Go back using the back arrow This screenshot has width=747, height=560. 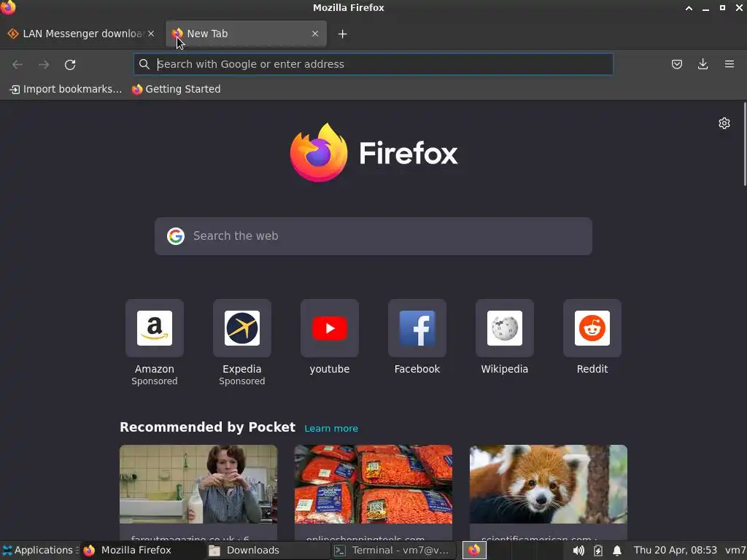click(x=18, y=64)
